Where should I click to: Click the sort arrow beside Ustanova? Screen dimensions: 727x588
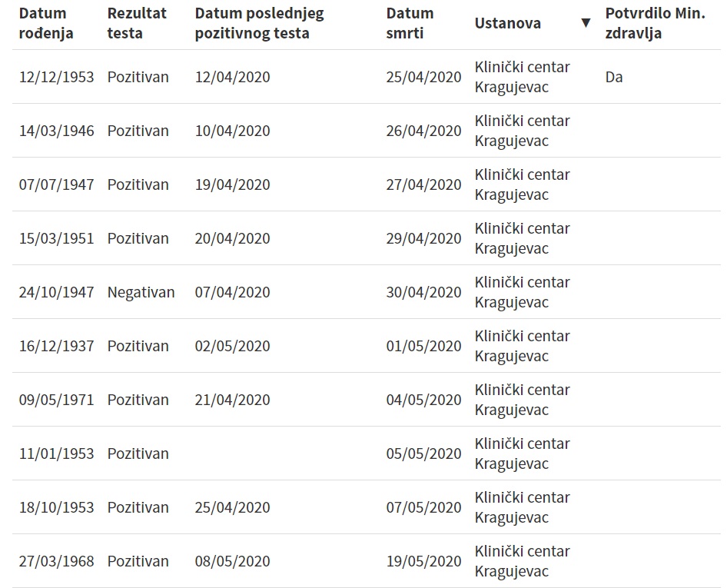tap(586, 23)
